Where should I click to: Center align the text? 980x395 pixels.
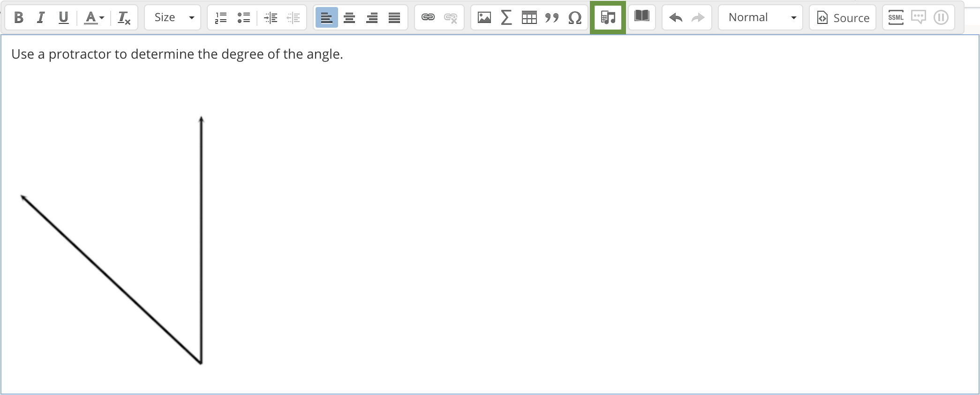pyautogui.click(x=349, y=18)
